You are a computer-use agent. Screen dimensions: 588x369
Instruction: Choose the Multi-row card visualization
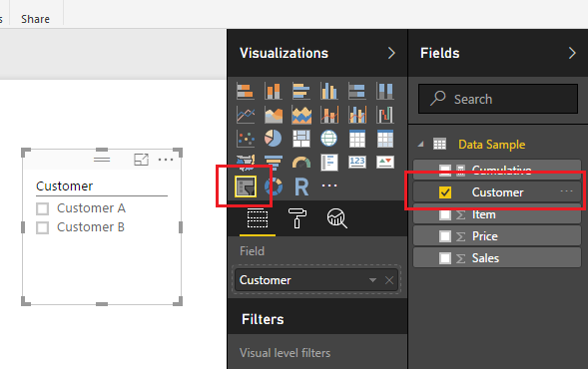pos(329,163)
